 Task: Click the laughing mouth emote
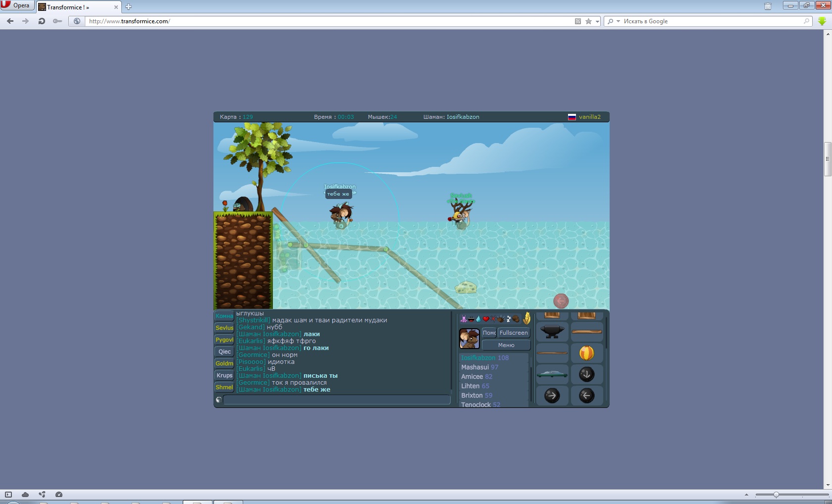click(x=471, y=319)
